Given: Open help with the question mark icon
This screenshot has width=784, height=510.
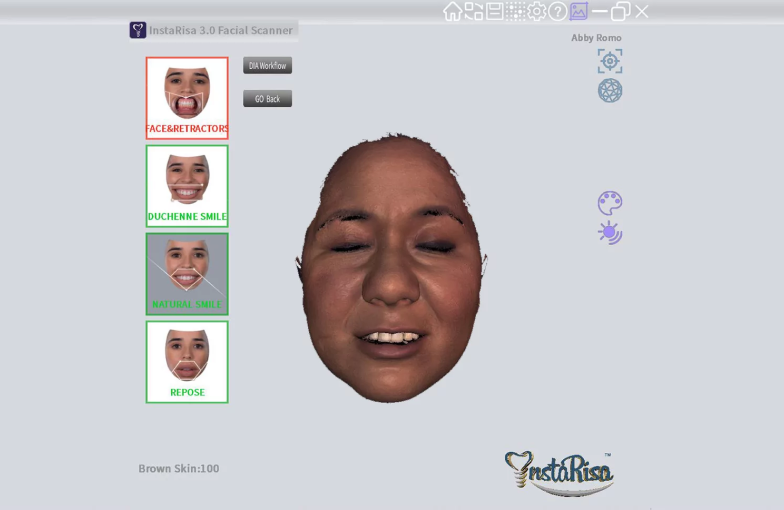Looking at the screenshot, I should pos(558,12).
